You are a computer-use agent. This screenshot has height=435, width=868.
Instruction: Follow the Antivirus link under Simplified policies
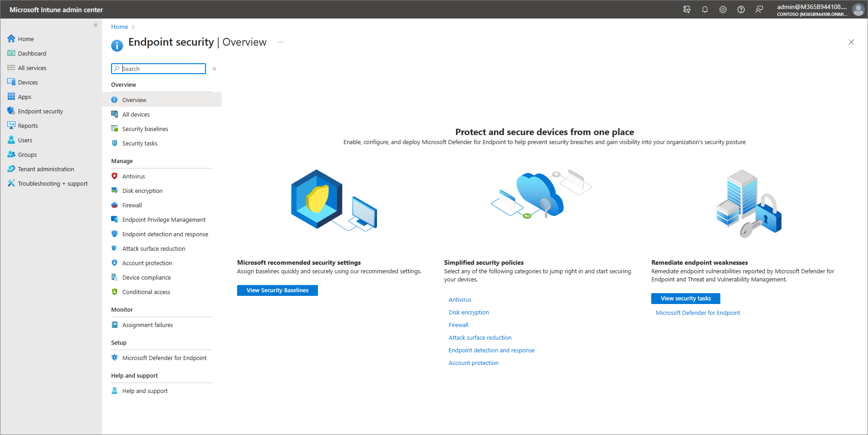(x=460, y=299)
